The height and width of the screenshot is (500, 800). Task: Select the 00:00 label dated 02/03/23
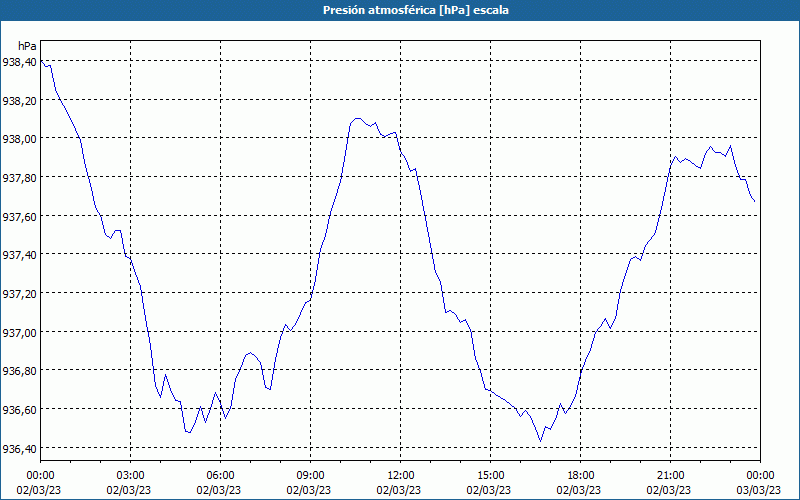[40, 476]
